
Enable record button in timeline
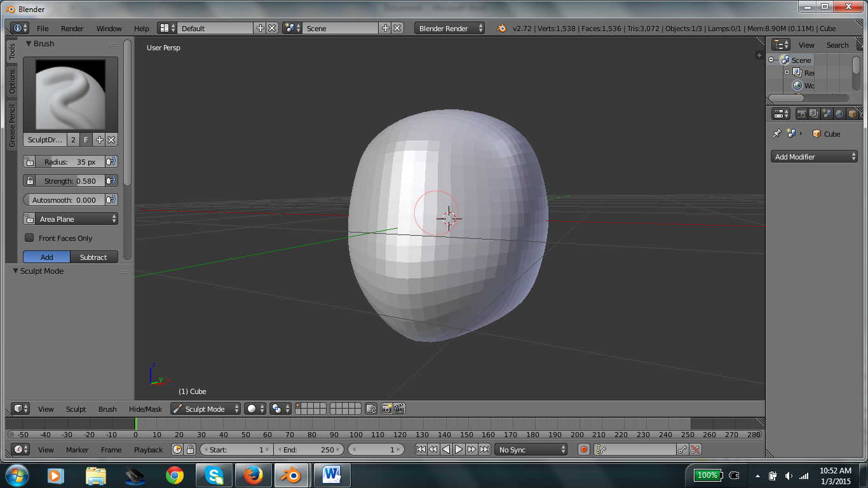coord(583,449)
